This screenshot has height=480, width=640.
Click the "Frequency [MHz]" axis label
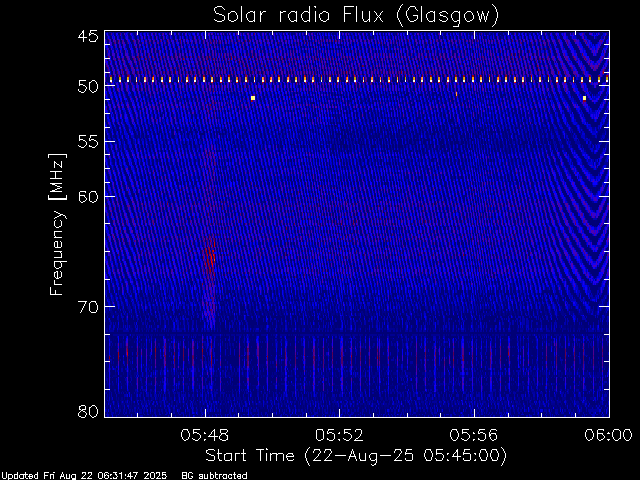57,224
